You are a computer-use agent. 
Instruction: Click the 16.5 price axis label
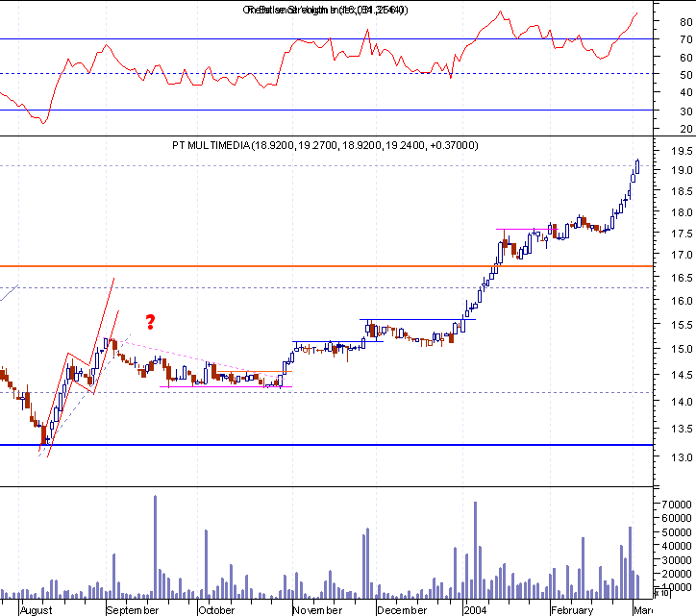(682, 278)
